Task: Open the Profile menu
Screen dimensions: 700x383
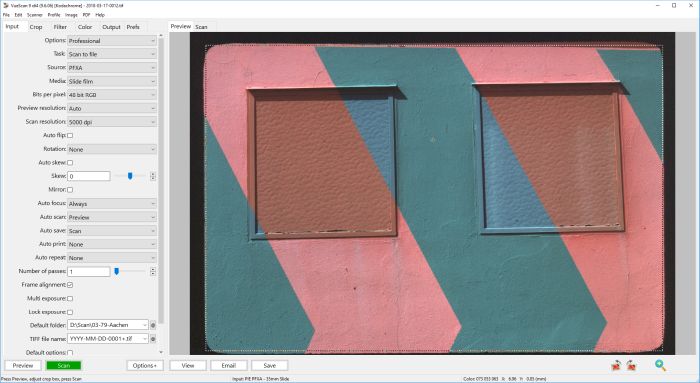Action: click(54, 15)
